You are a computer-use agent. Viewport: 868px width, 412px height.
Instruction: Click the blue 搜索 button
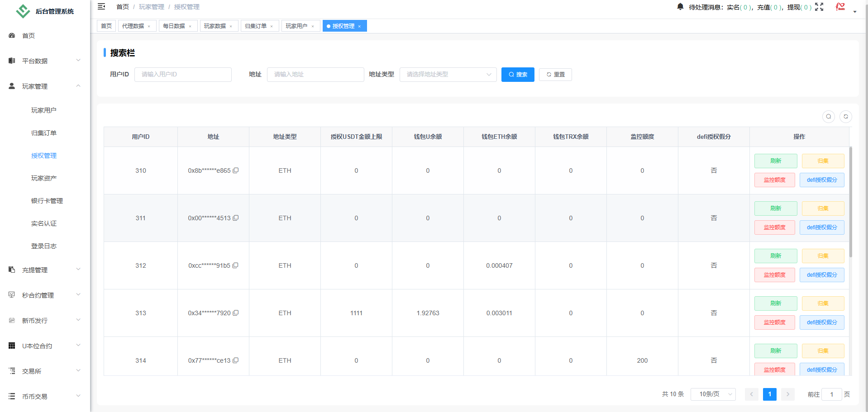518,75
